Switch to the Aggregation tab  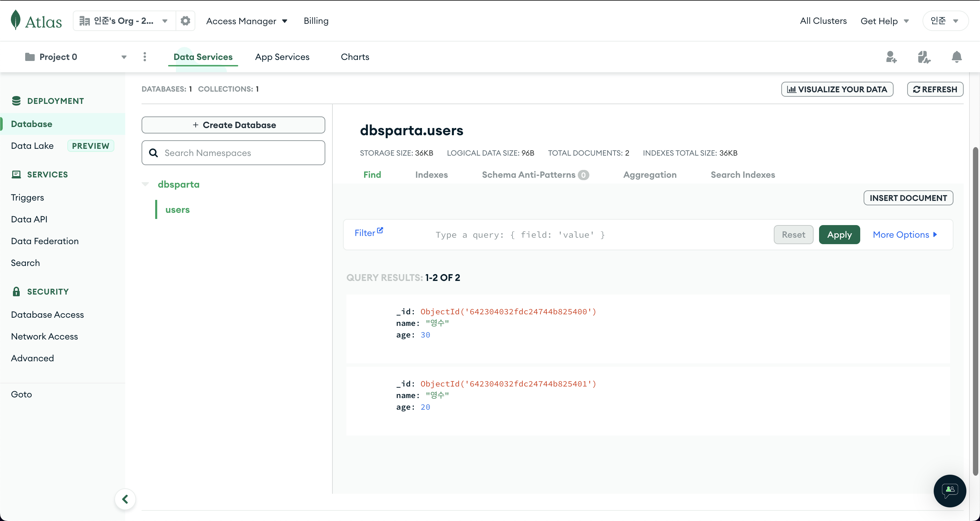650,174
